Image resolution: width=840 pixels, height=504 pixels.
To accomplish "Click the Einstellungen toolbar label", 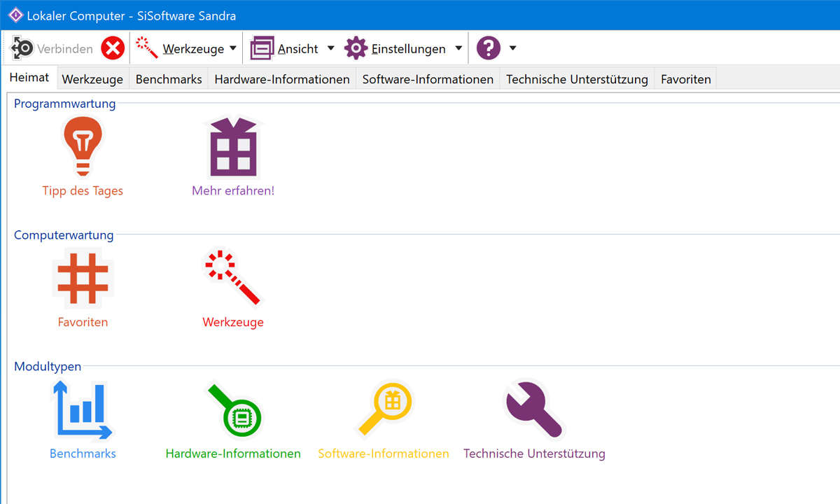I will point(409,49).
